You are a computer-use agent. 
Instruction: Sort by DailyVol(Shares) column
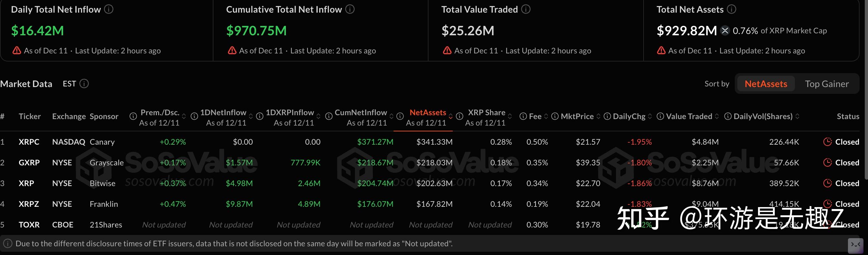click(797, 116)
